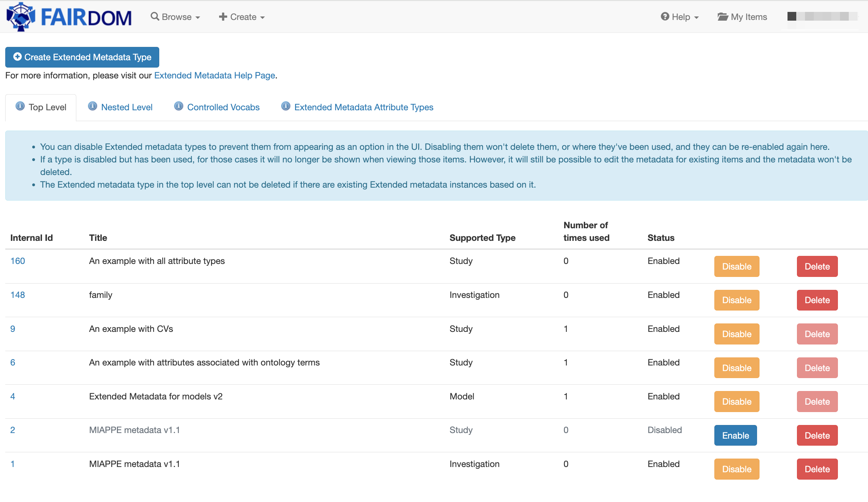Click the info icon beside Top Level
This screenshot has width=868, height=502.
20,106
